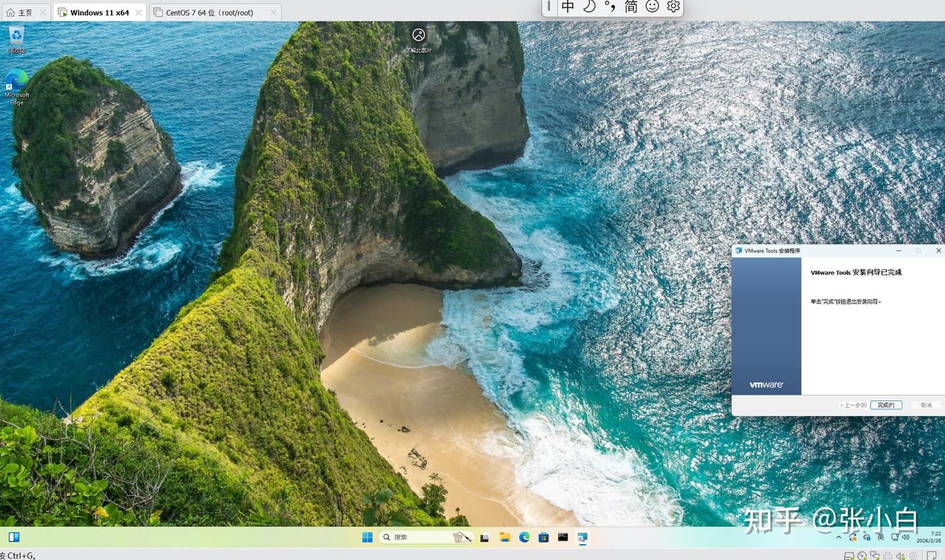
Task: Click the message log icon in status bar
Action: click(931, 555)
